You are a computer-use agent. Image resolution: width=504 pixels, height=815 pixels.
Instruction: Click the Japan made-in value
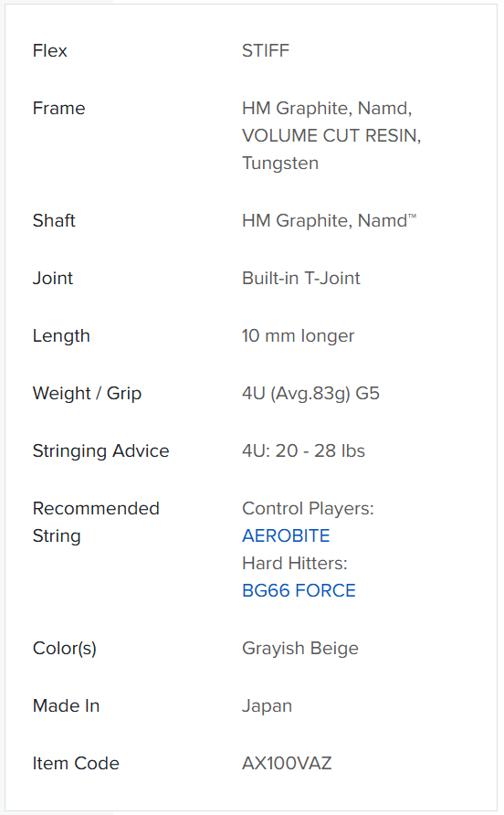[268, 706]
